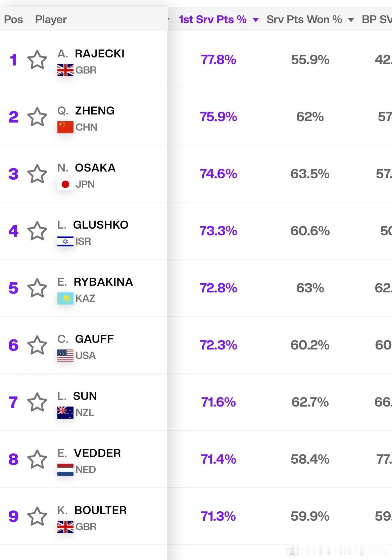Sort by the BP SV column header
The width and height of the screenshot is (392, 560).
coord(377,19)
